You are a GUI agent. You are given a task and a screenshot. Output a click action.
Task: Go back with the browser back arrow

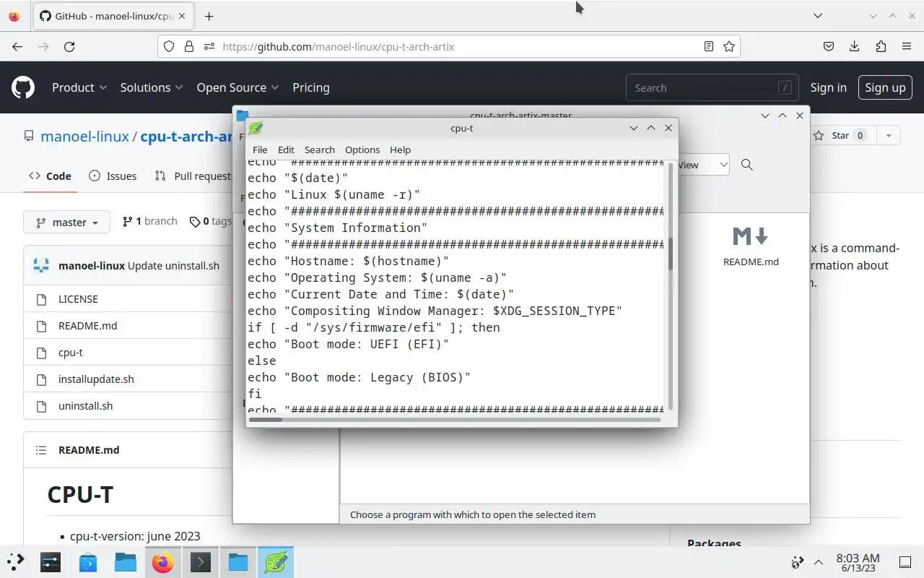(17, 46)
